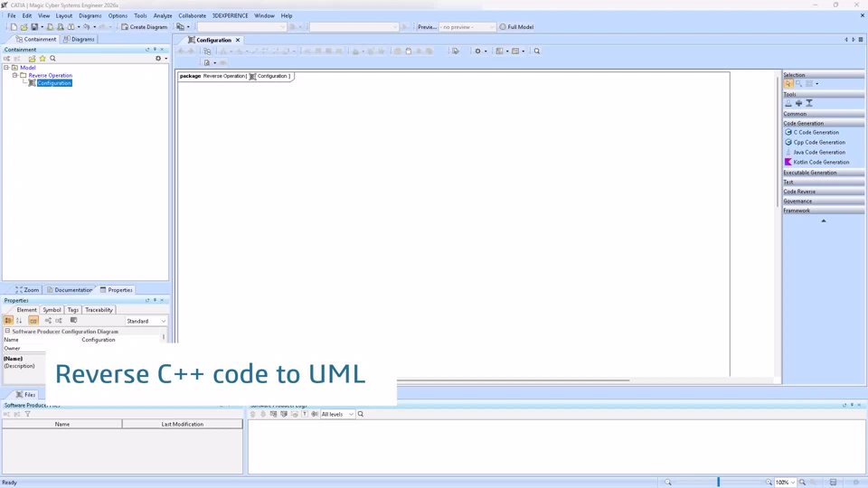Click the stamp tool icon under Tools
The image size is (868, 488).
pyautogui.click(x=788, y=103)
